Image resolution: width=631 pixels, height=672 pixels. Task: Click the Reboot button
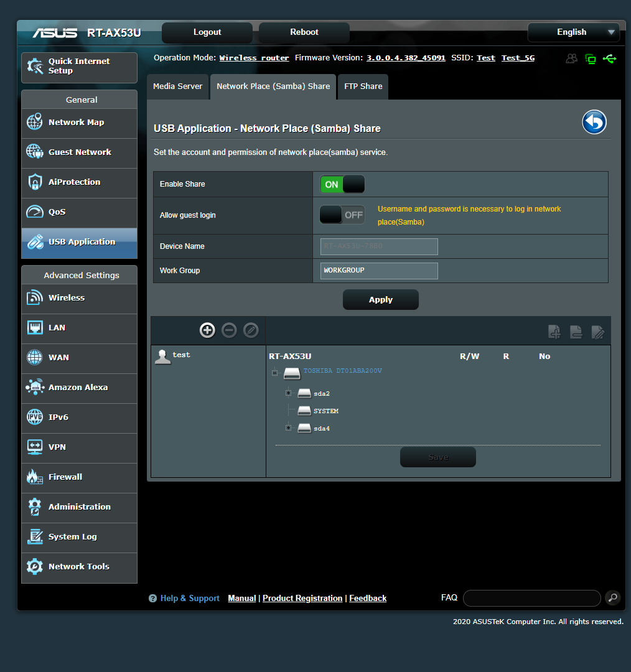304,32
